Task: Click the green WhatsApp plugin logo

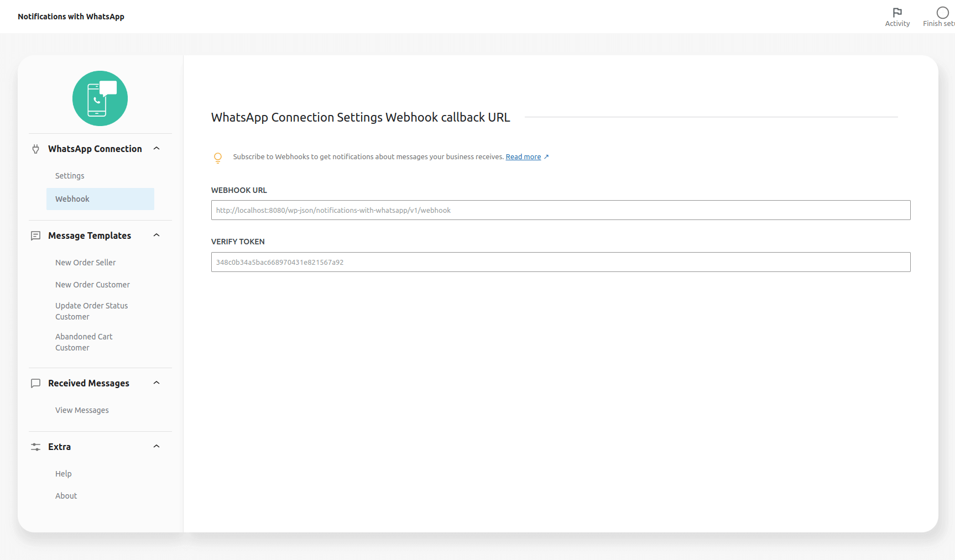Action: pos(100,98)
